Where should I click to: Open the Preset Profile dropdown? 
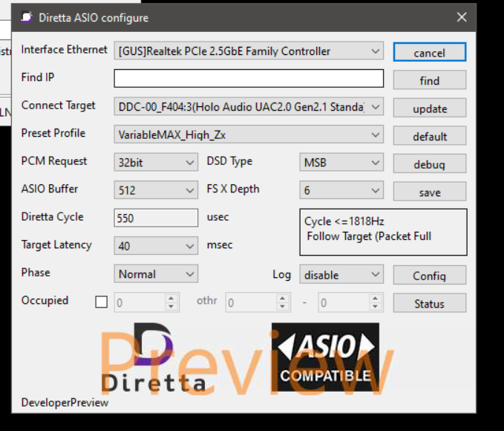point(249,135)
